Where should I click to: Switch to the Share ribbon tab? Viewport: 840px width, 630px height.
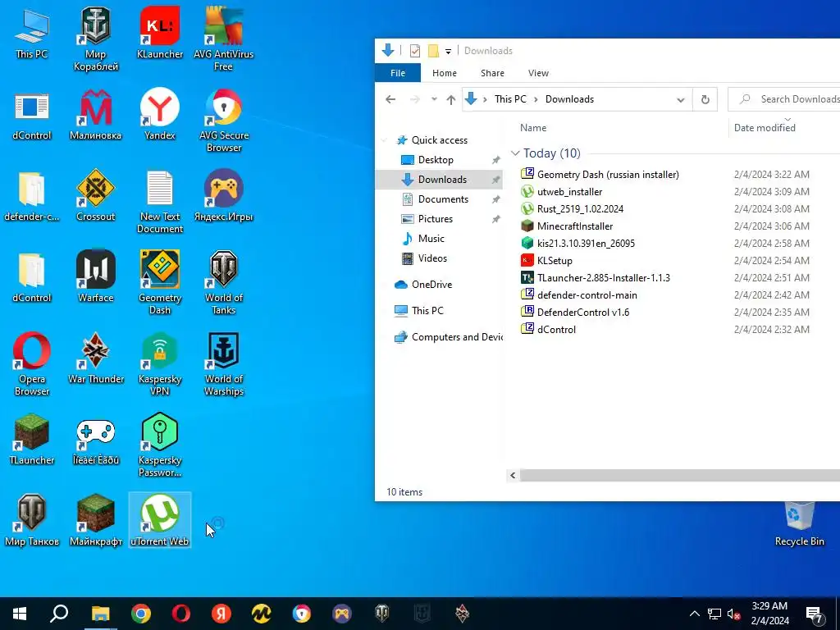[x=492, y=73]
